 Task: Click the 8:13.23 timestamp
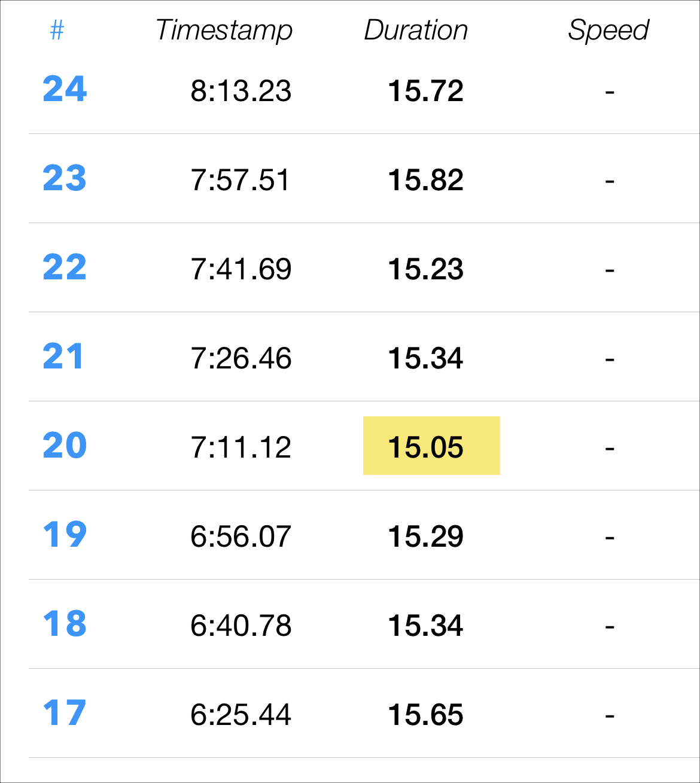(241, 91)
